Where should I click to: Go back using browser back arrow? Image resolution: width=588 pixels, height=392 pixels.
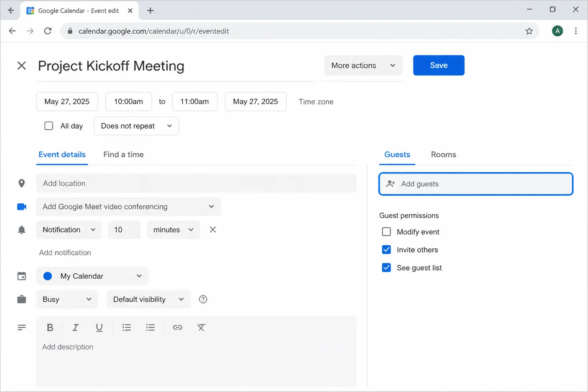(12, 31)
